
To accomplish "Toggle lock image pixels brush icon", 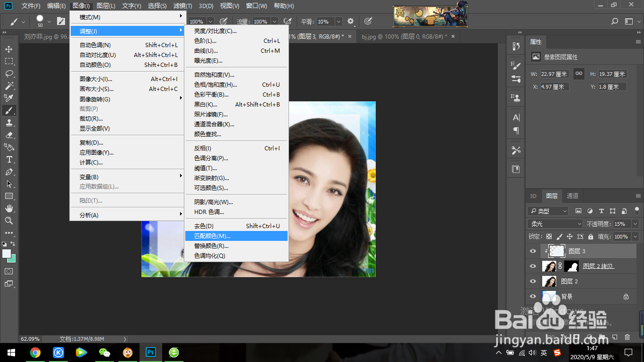I will point(559,237).
